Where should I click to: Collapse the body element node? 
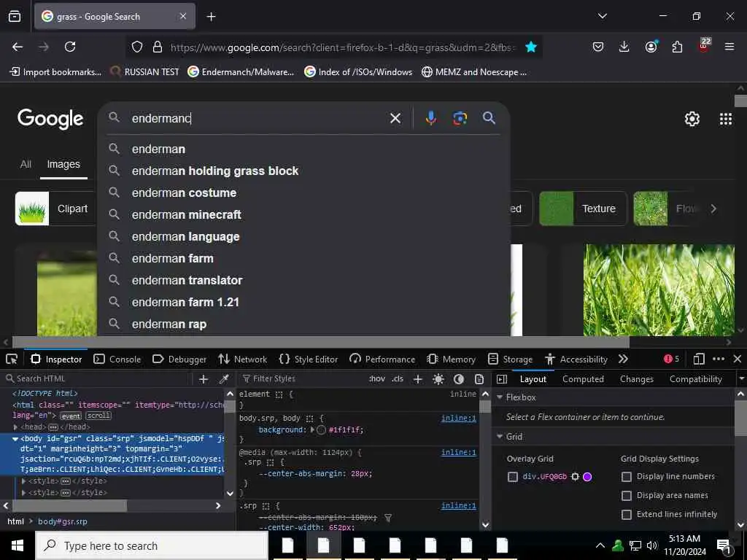(x=15, y=438)
